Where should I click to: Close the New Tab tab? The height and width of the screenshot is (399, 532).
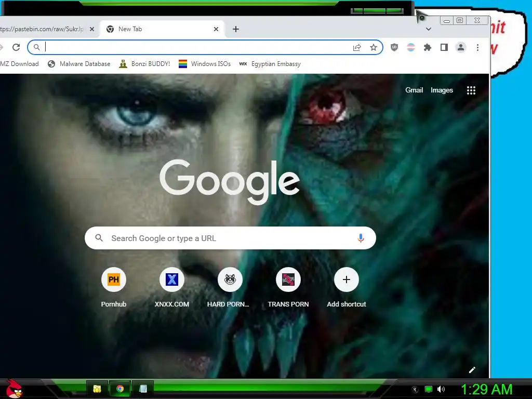(216, 29)
